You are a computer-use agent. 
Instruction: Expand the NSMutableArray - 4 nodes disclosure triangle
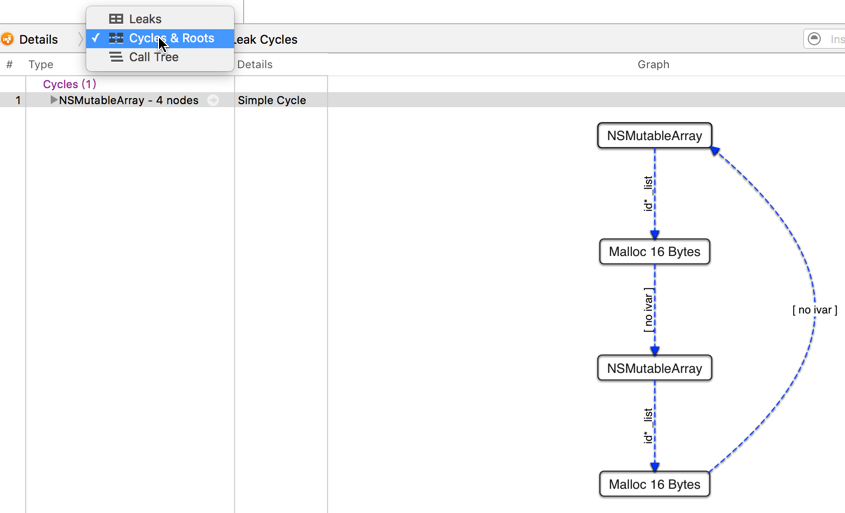pos(54,100)
